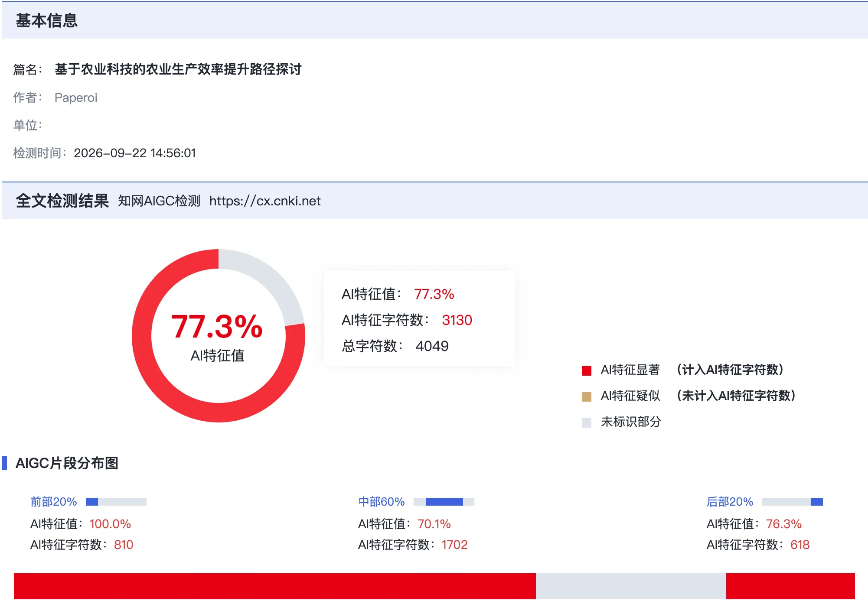Click the front section value 100.0%
This screenshot has height=604, width=868.
click(x=110, y=524)
